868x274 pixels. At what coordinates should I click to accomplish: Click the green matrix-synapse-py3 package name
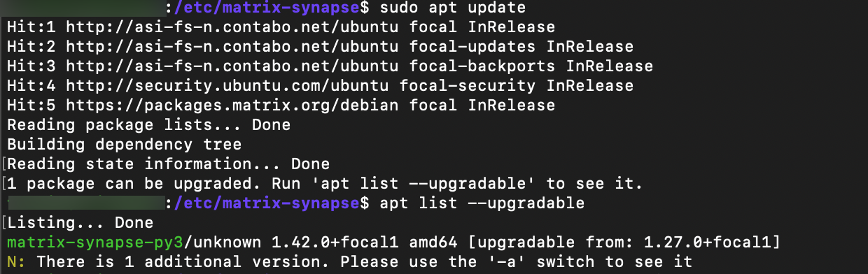pos(94,243)
